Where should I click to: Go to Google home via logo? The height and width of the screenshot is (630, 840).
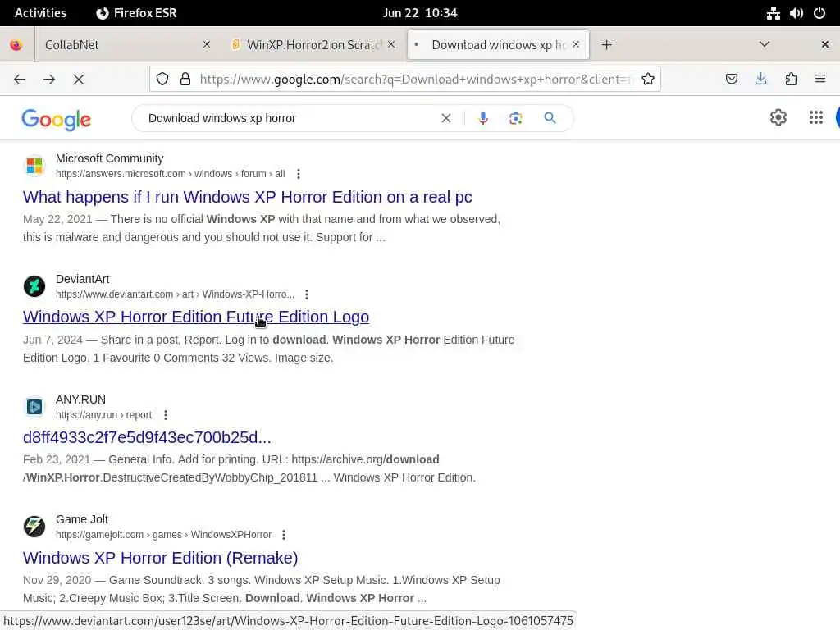[x=57, y=120]
